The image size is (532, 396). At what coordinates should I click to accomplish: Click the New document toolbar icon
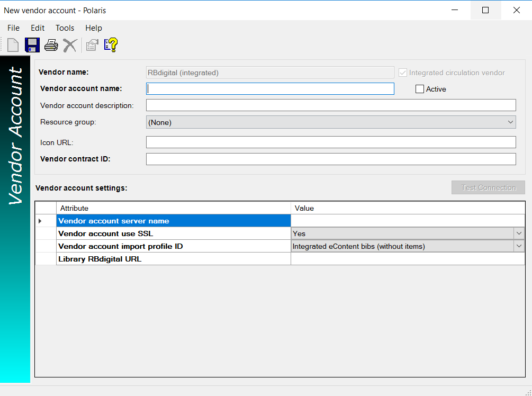[13, 46]
